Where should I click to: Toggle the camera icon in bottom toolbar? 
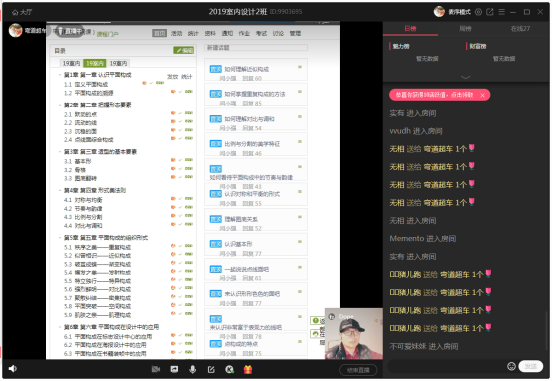156,369
